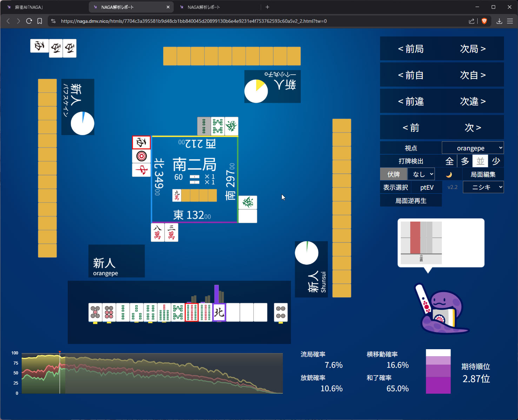Switch to the third NAGA解析レポート tab
The width and height of the screenshot is (518, 420).
[218, 7]
